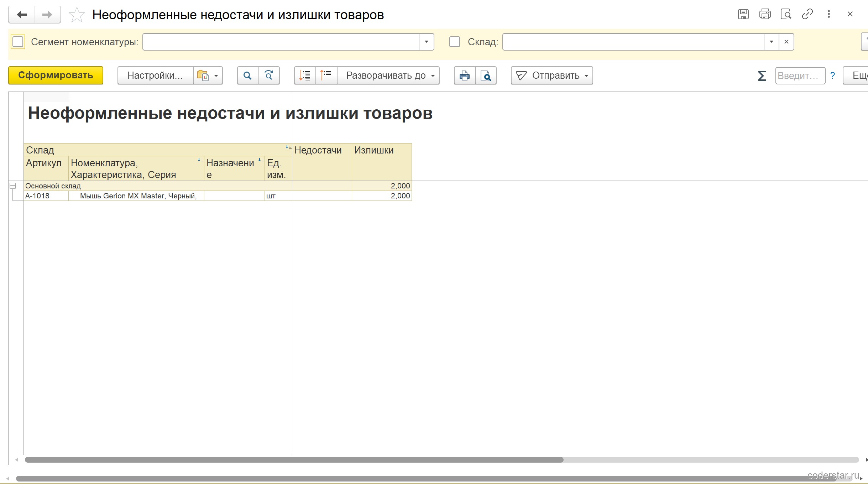Select the A-1018 article cell
This screenshot has width=868, height=484.
pyautogui.click(x=46, y=196)
